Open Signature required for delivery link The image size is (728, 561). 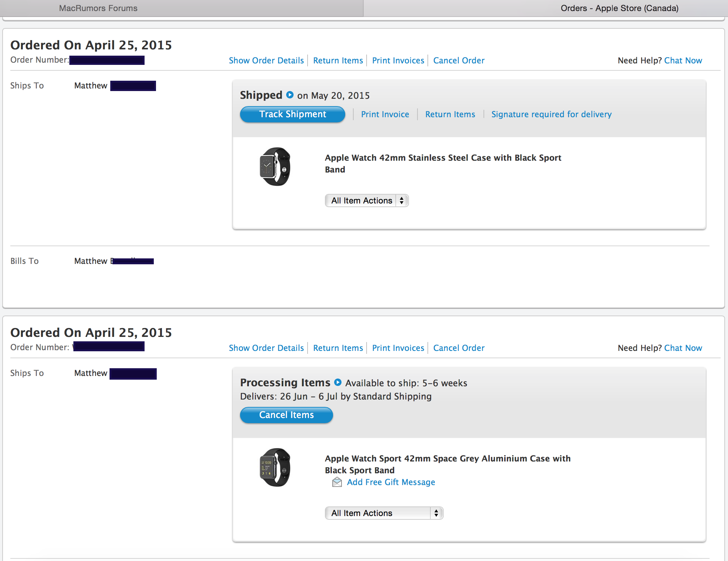coord(551,114)
